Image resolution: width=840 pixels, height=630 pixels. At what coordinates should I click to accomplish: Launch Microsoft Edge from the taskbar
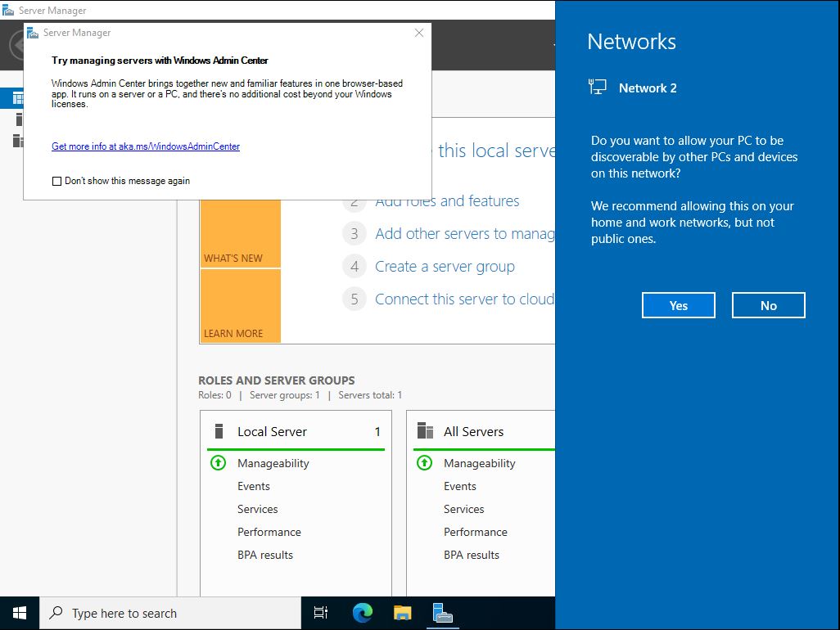point(362,613)
